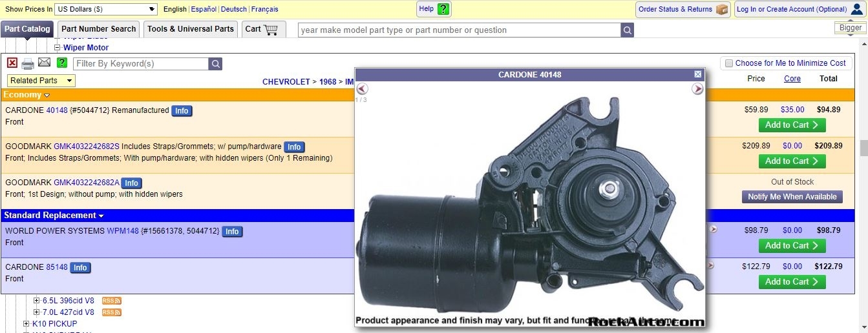Click part number link 40148
The width and height of the screenshot is (868, 333).
click(57, 110)
